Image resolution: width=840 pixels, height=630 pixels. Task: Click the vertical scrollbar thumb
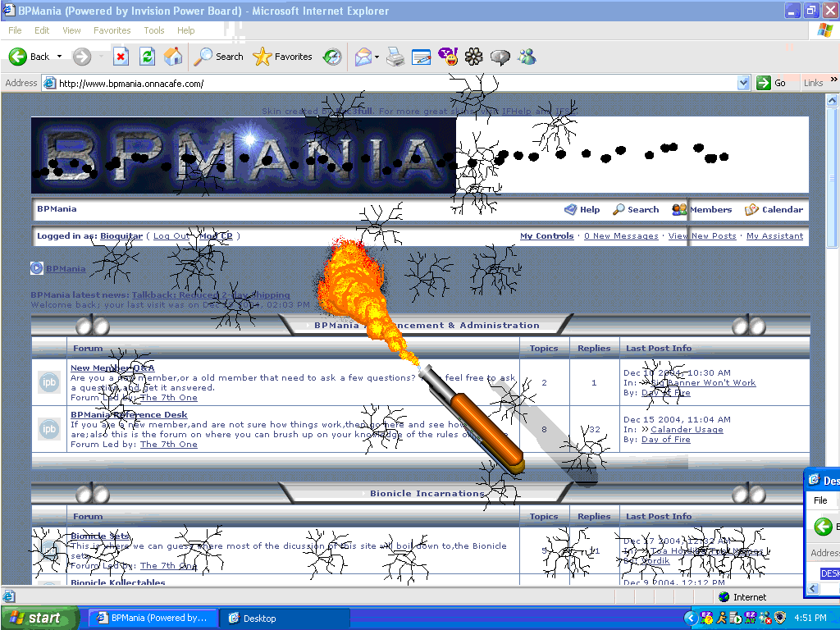832,177
